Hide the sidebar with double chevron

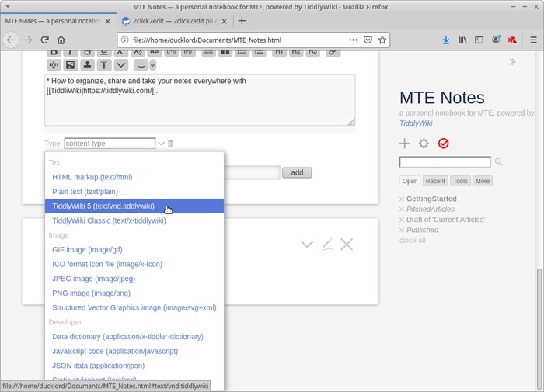click(x=512, y=62)
